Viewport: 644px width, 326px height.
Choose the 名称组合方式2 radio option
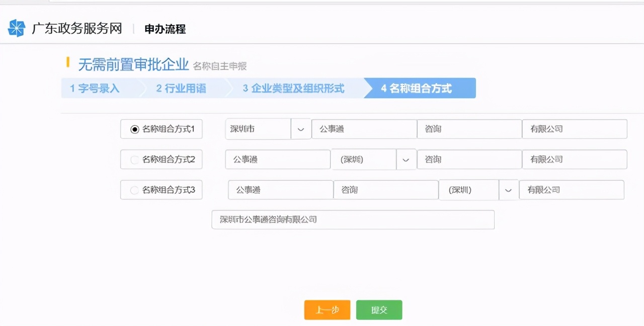(x=134, y=160)
